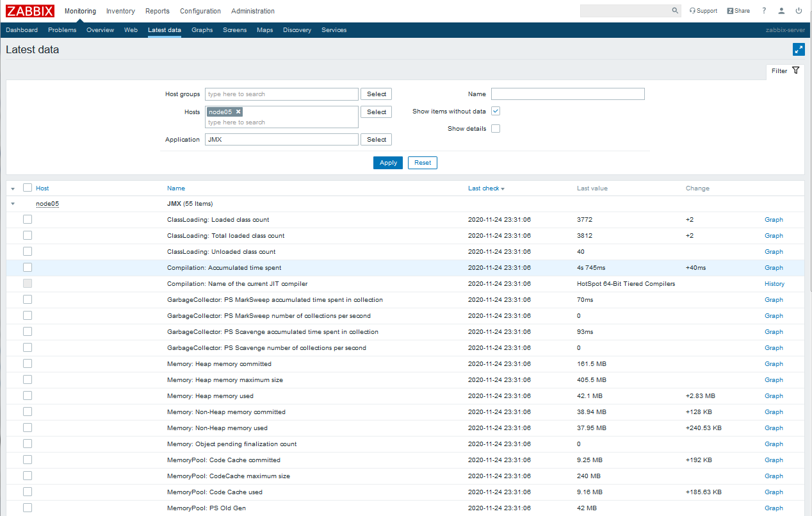Remove node05 tag from Hosts filter
This screenshot has width=812, height=516.
coord(238,112)
